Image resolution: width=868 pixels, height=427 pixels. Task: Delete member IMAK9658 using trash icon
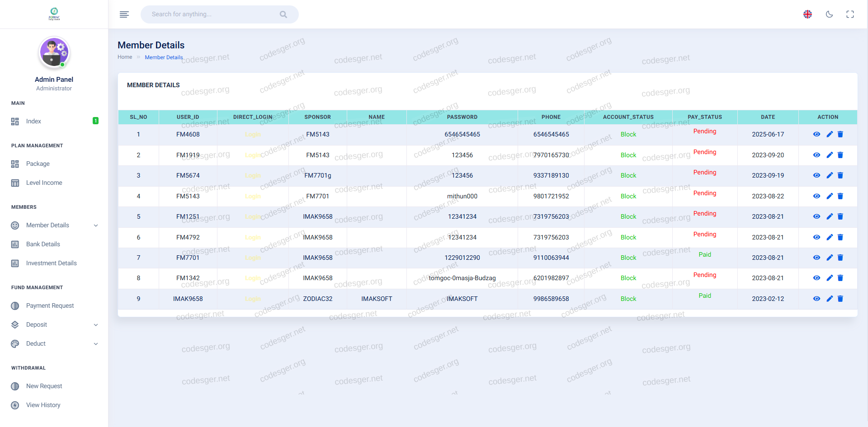click(840, 299)
